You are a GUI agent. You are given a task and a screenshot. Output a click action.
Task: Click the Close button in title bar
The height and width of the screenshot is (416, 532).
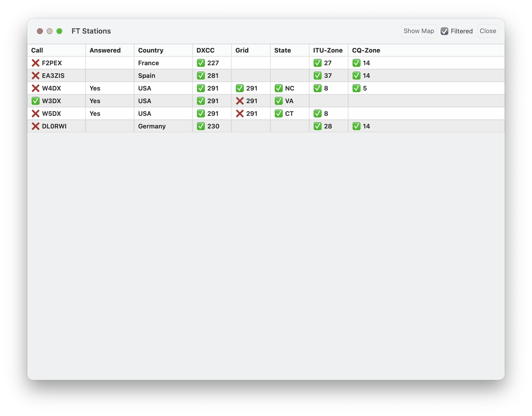[488, 31]
